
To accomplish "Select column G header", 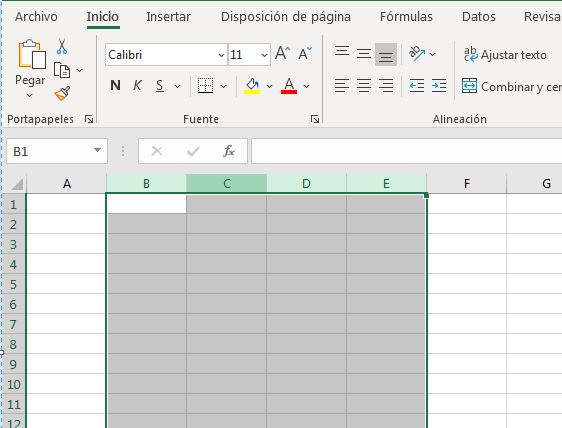I will coord(535,184).
